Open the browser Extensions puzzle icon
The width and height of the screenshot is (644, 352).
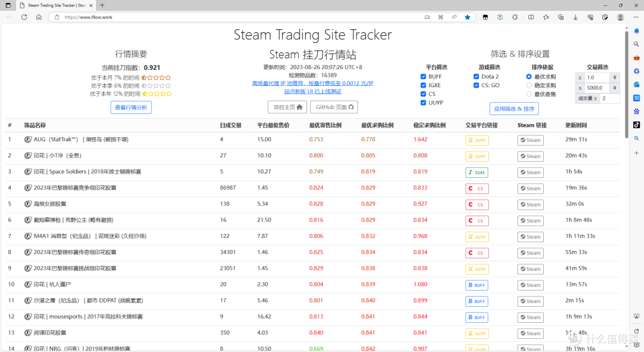pos(515,17)
